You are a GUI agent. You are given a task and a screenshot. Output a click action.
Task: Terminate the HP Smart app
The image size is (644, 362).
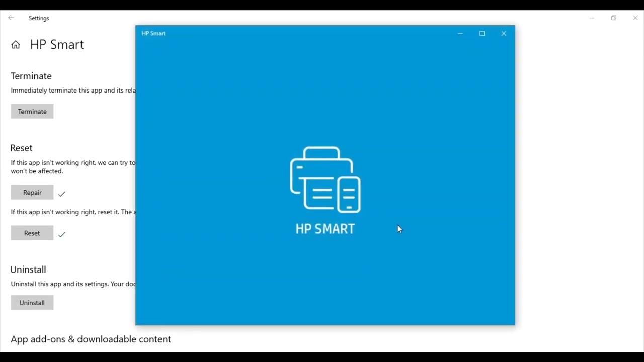click(32, 111)
